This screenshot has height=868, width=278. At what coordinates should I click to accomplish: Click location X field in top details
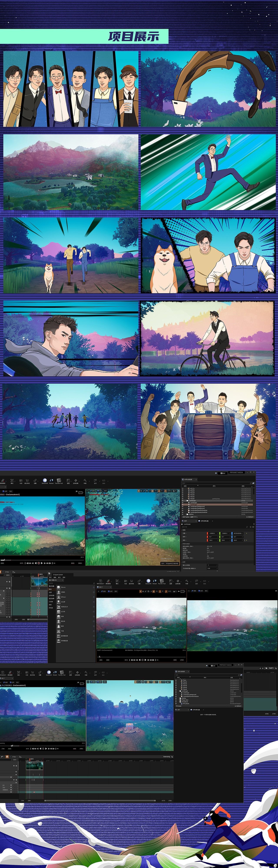tap(213, 533)
